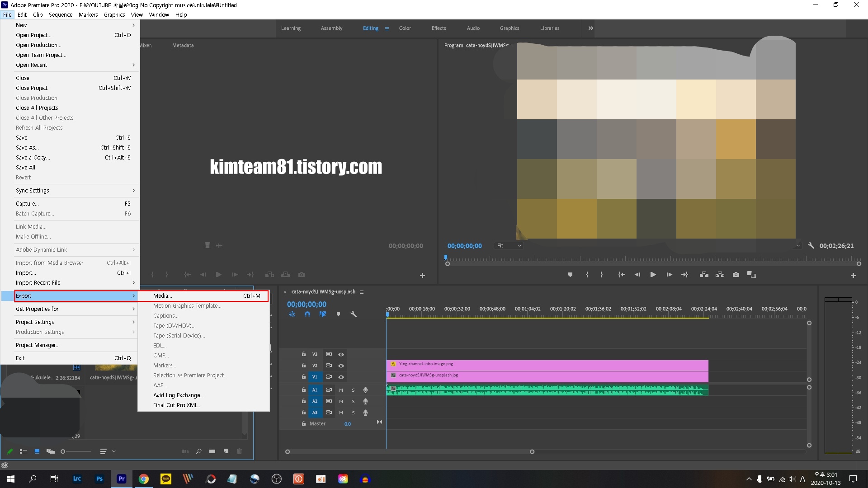Viewport: 868px width, 488px height.
Task: Click the Go to In point icon
Action: click(x=622, y=275)
